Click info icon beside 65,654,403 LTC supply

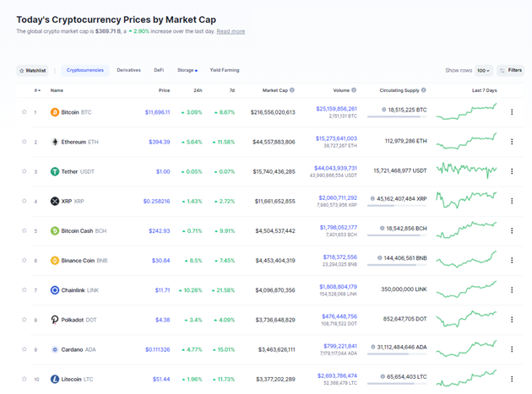(x=383, y=377)
